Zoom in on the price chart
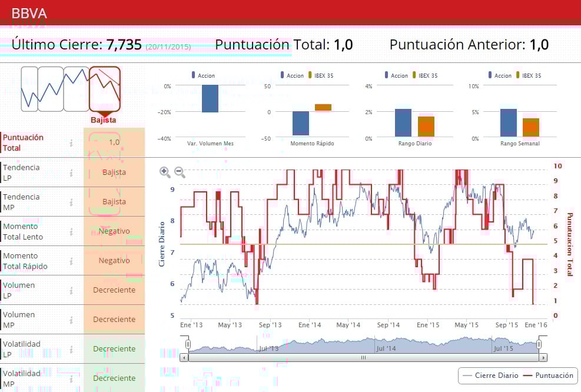The height and width of the screenshot is (392, 581). pyautogui.click(x=165, y=172)
